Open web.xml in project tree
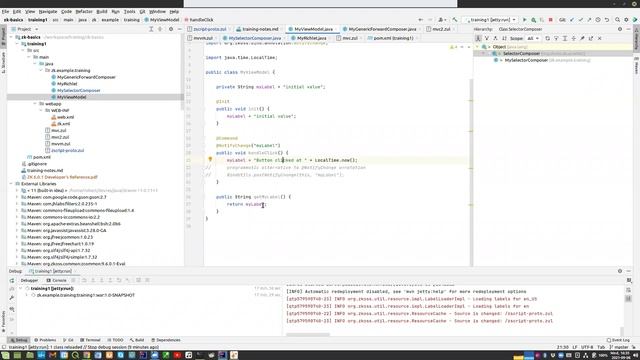Image resolution: width=640 pixels, height=360 pixels. (65, 117)
